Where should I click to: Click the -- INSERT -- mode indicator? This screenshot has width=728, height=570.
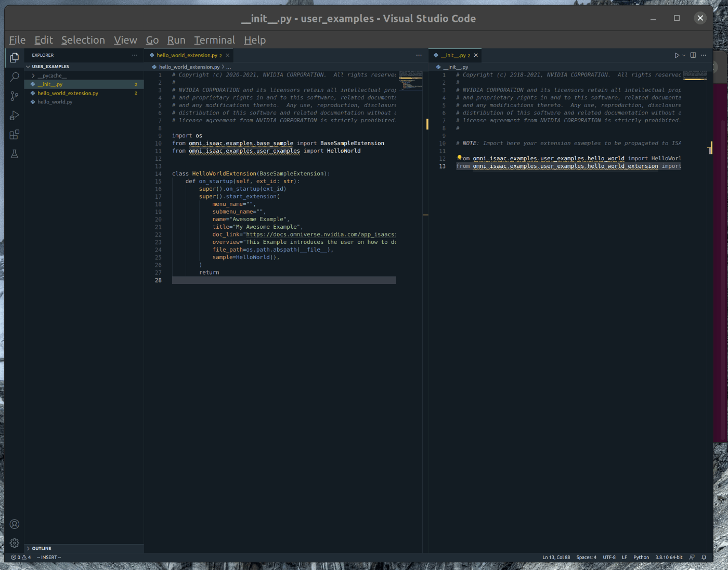click(49, 558)
